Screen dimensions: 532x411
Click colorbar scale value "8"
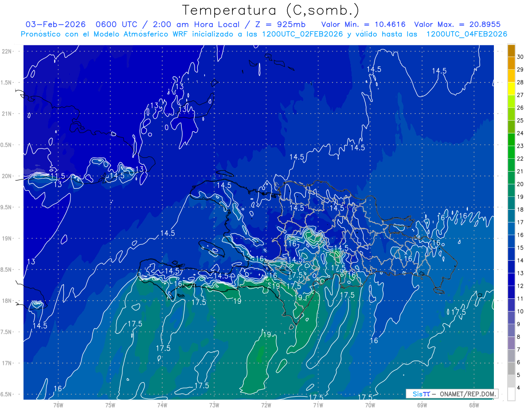(519, 337)
